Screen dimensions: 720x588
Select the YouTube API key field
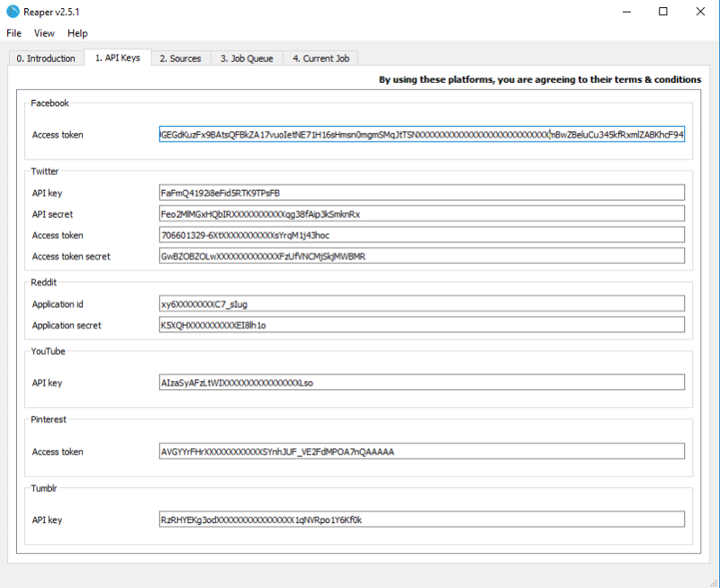click(421, 382)
